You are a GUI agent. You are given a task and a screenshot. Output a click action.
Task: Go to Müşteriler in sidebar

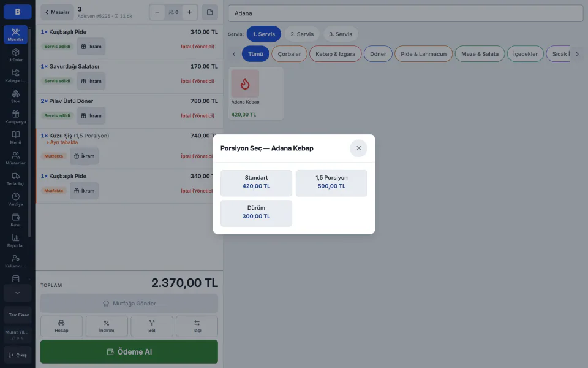(15, 158)
